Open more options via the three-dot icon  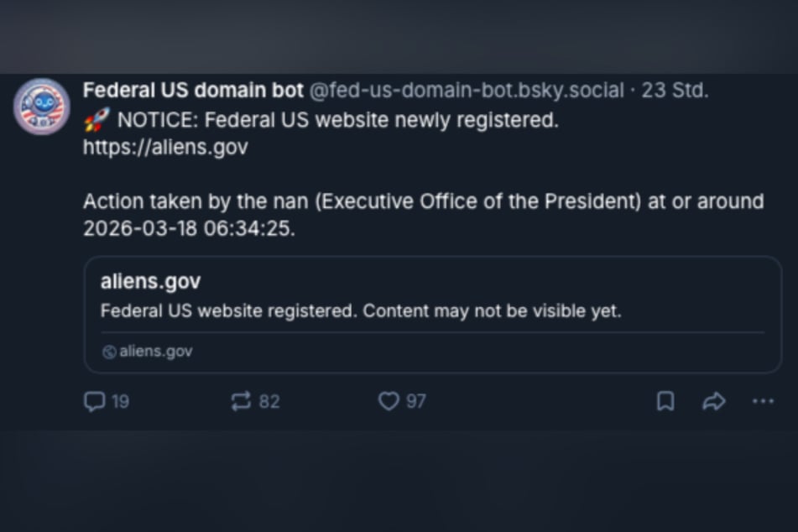pyautogui.click(x=764, y=401)
